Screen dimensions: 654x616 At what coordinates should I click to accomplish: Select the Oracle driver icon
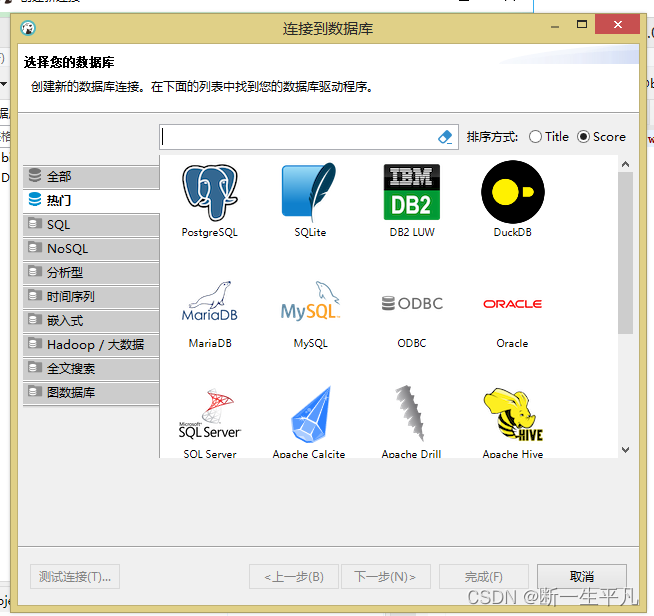point(513,304)
